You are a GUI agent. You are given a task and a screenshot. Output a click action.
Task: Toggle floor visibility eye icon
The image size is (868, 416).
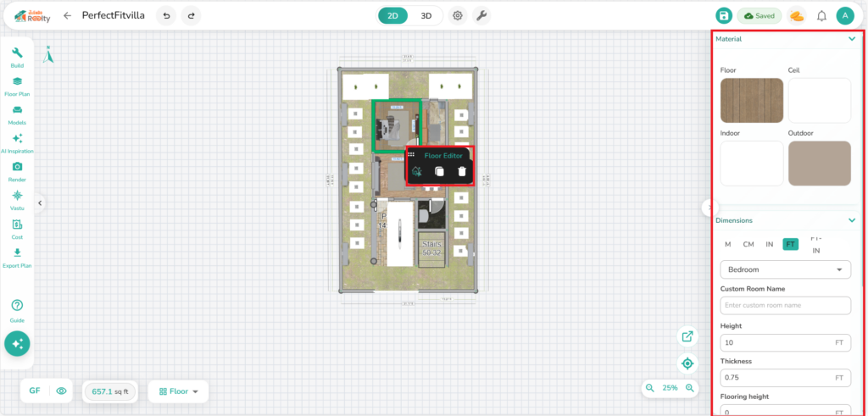(x=61, y=391)
